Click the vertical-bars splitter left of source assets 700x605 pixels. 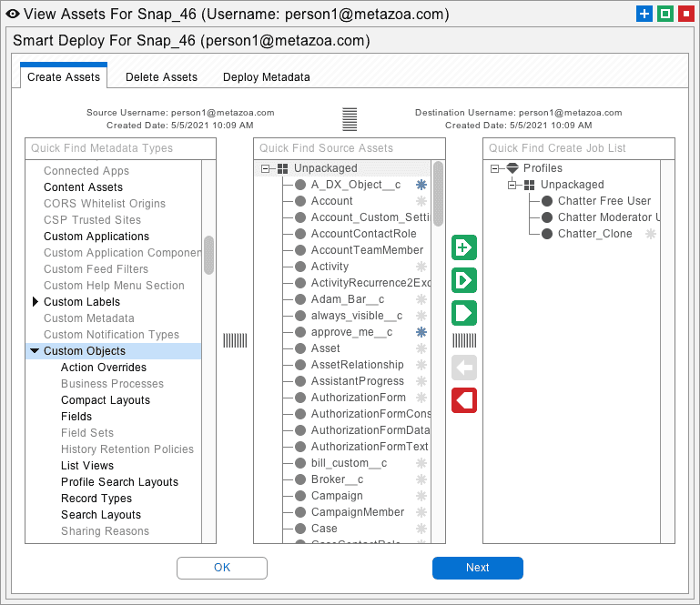coord(235,340)
